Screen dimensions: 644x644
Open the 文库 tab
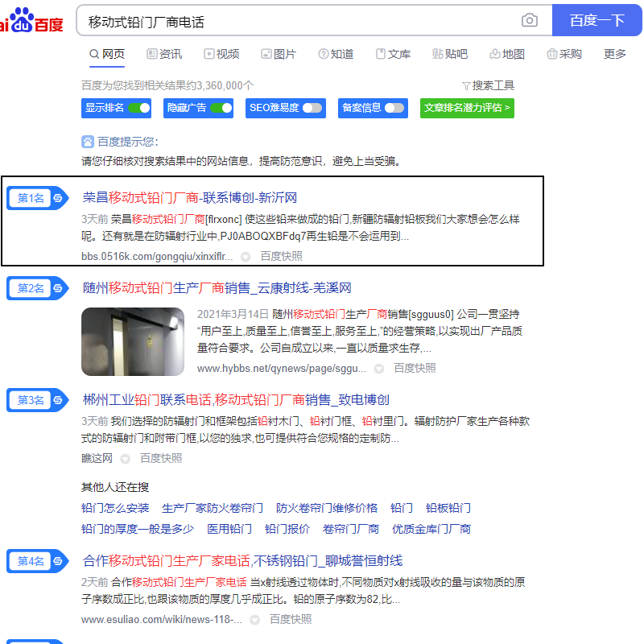click(393, 54)
